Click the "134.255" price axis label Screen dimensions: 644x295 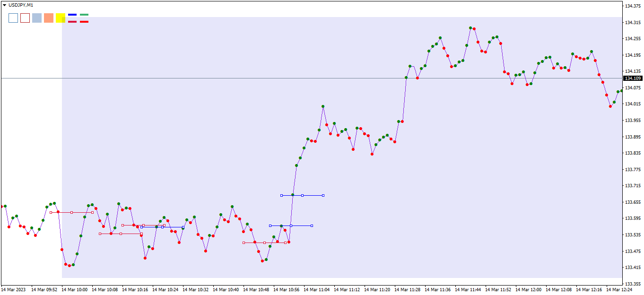pos(633,39)
